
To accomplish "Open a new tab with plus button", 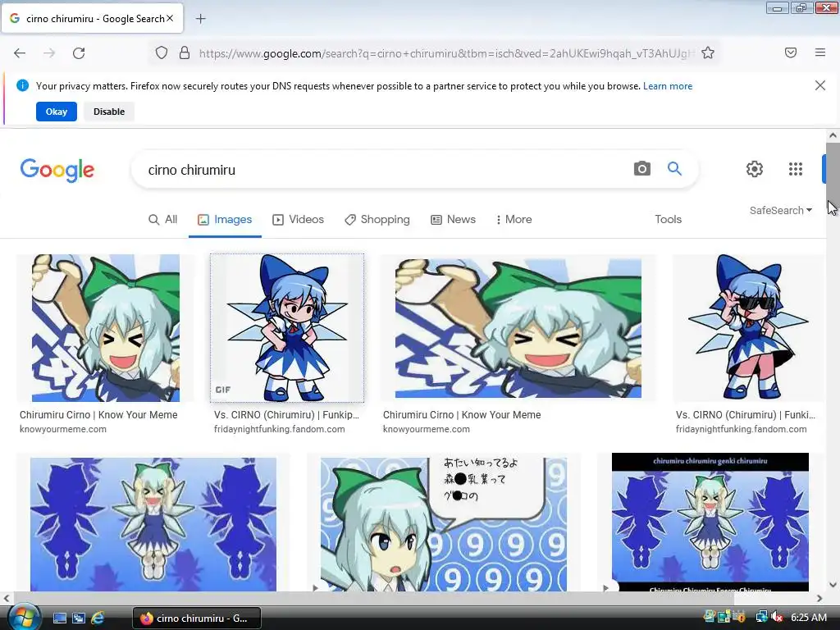I will (200, 19).
